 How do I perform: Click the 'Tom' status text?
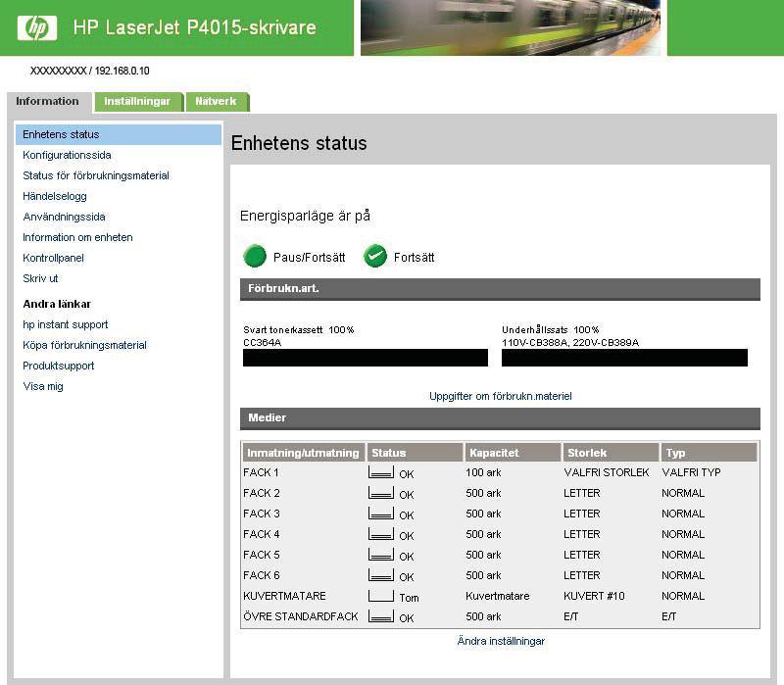pyautogui.click(x=409, y=598)
